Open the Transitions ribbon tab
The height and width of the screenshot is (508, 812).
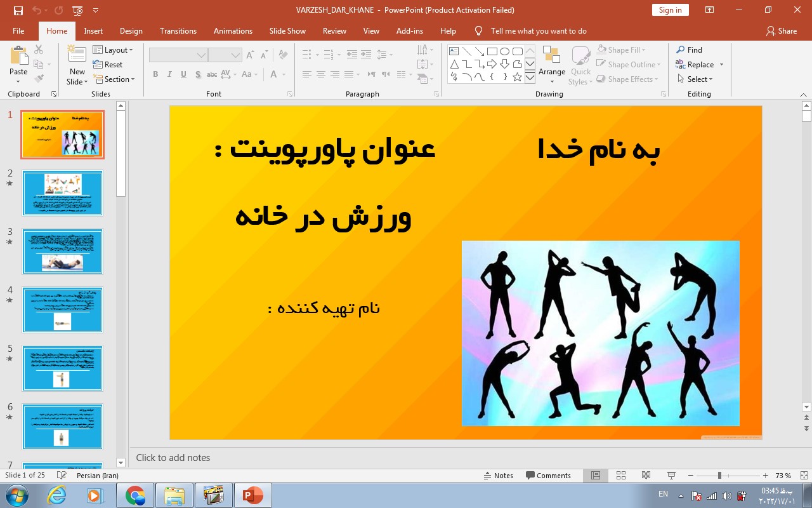click(178, 31)
